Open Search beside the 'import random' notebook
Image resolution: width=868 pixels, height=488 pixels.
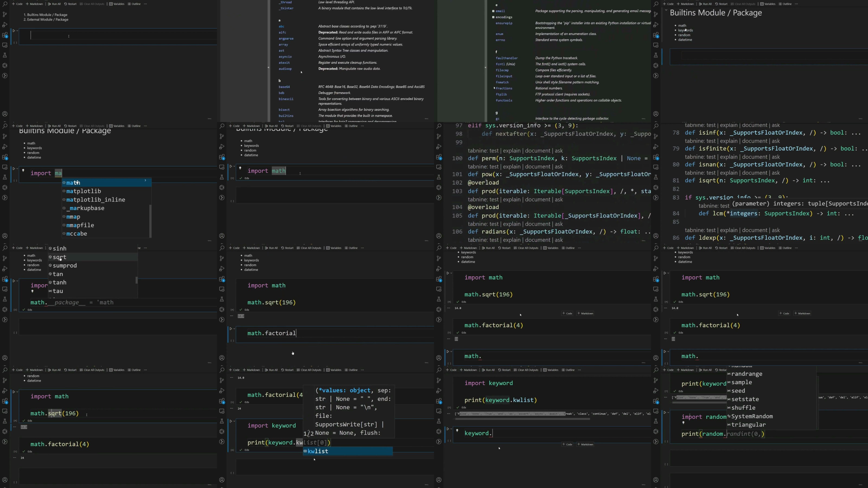click(656, 370)
